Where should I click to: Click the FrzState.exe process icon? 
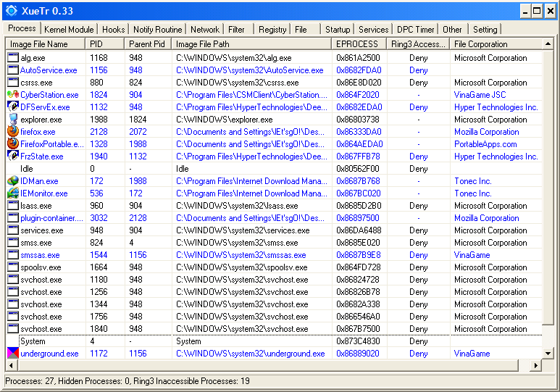point(12,157)
